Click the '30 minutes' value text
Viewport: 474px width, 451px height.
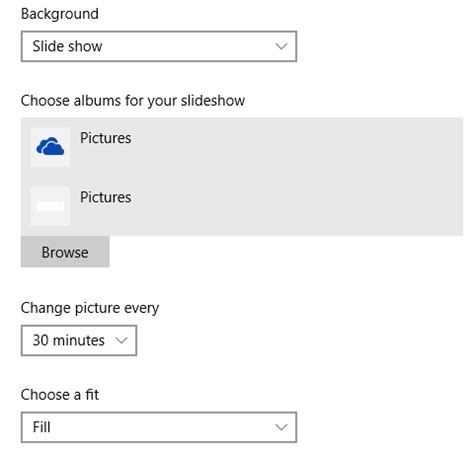click(x=69, y=340)
